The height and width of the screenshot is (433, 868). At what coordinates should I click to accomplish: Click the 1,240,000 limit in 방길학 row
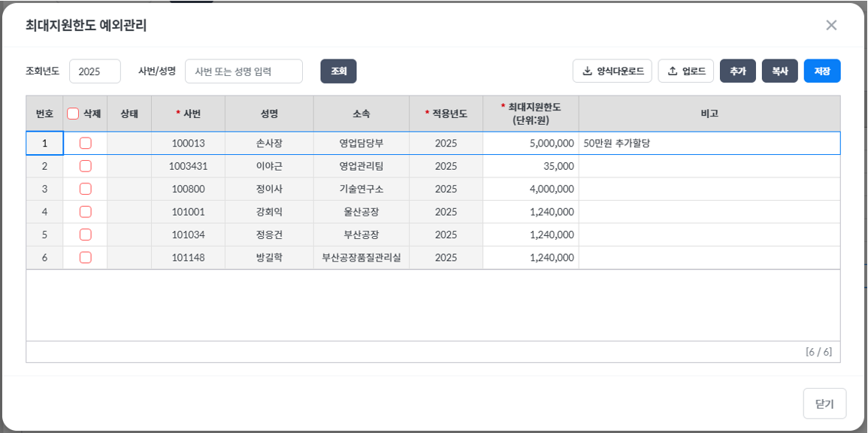531,257
